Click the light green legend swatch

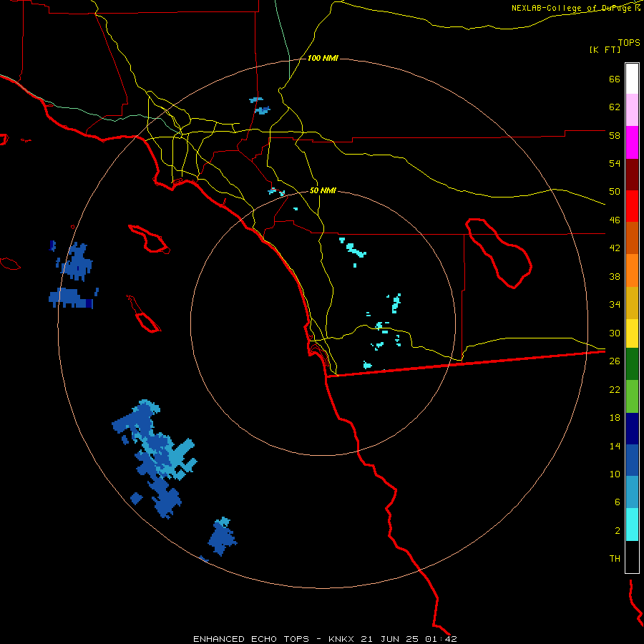coord(632,396)
